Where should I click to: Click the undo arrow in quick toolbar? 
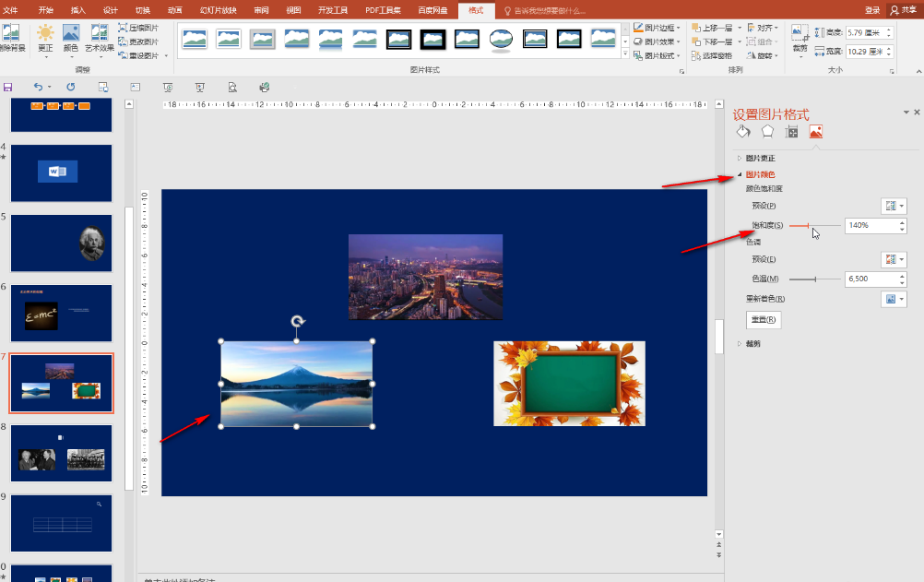(x=38, y=88)
